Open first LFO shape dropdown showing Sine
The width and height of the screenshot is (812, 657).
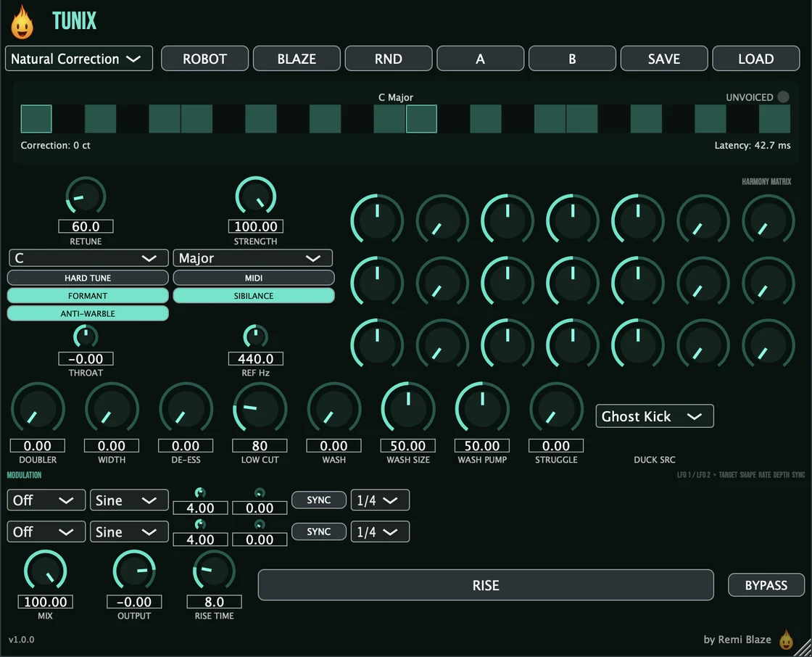coord(129,500)
